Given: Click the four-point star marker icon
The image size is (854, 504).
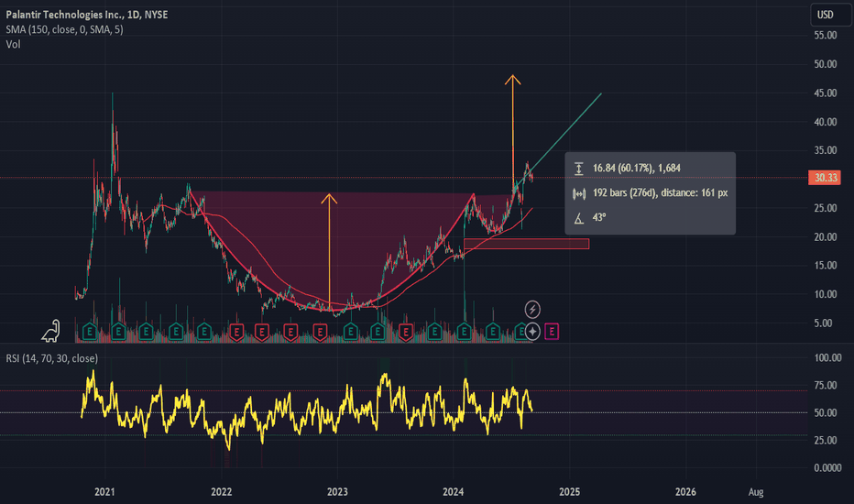Looking at the screenshot, I should coord(532,332).
